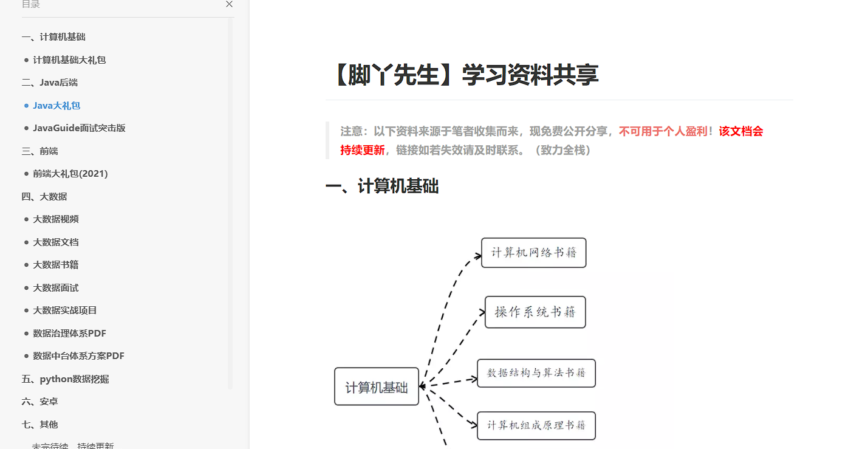Click the diagram node 数据结构与算法书籍
The height and width of the screenshot is (449, 868).
pyautogui.click(x=536, y=373)
